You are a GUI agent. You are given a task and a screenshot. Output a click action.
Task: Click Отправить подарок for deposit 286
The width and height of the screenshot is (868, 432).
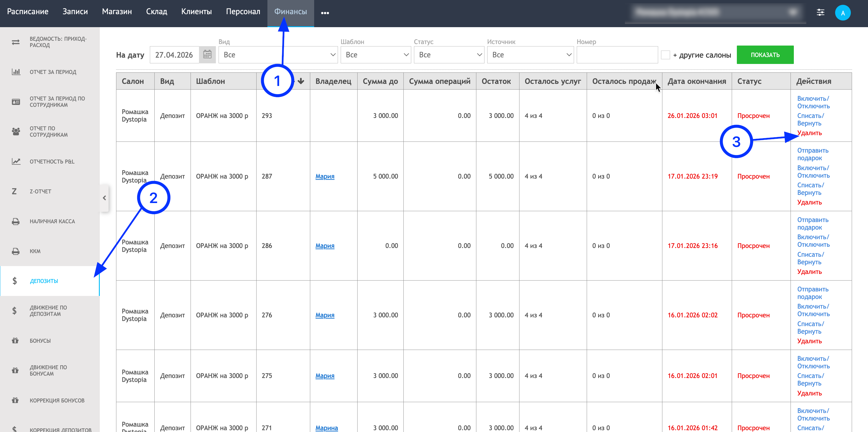pos(813,224)
